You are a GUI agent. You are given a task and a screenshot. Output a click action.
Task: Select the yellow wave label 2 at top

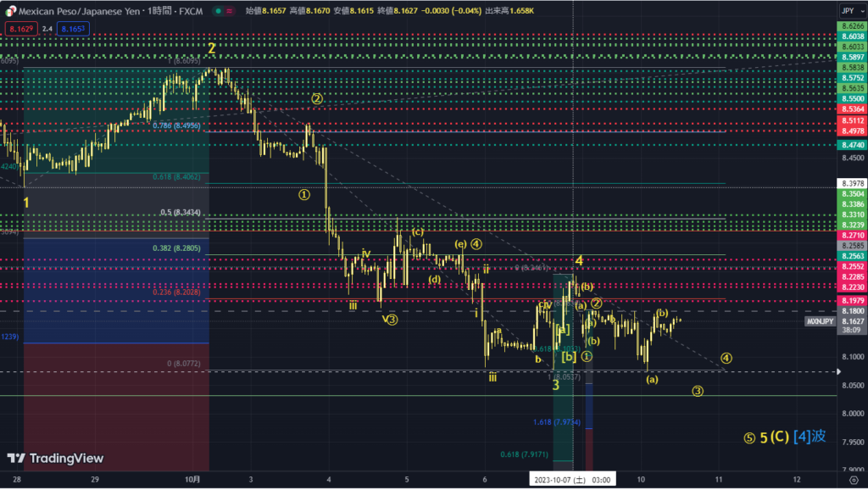pyautogui.click(x=211, y=48)
